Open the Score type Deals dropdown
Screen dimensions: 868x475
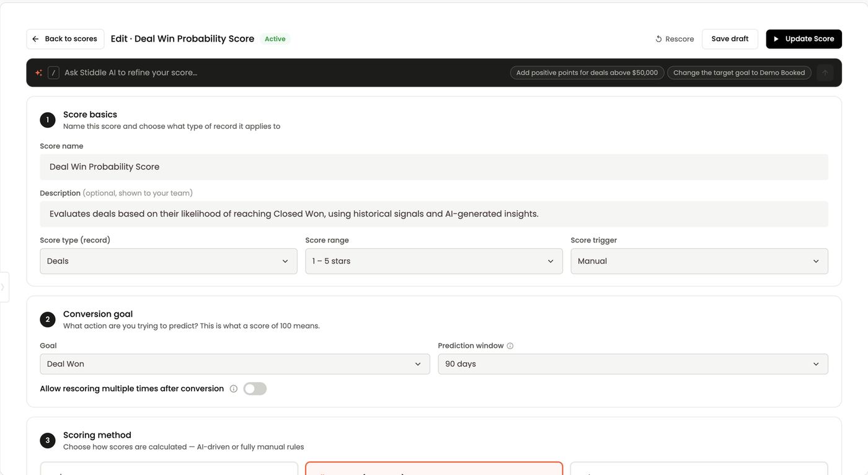tap(169, 261)
